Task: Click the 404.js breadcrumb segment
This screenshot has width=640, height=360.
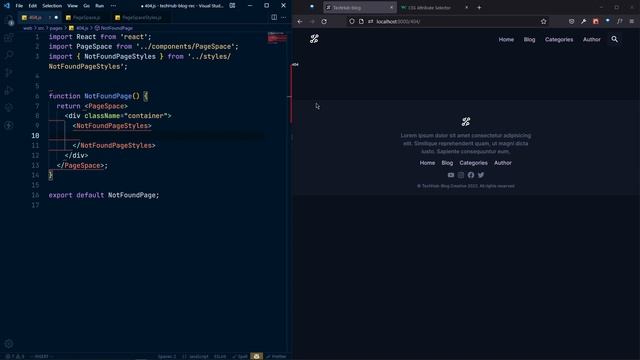Action: coord(79,28)
